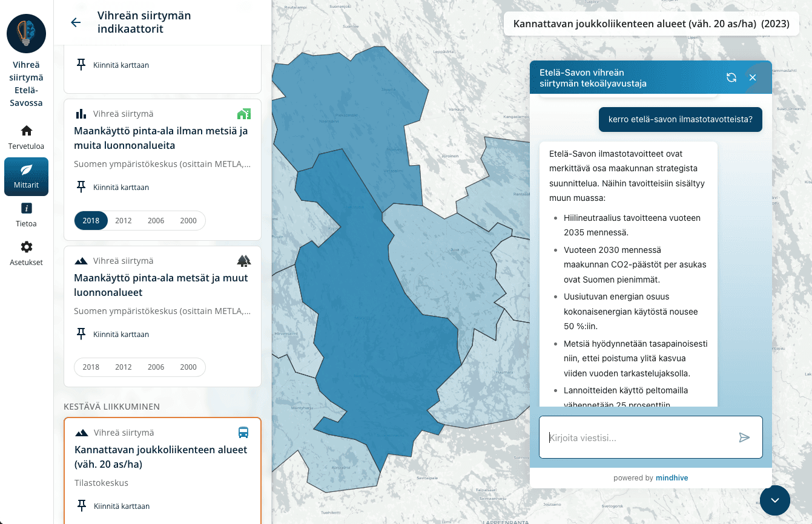Pin 'ilman metsiä' land-use indicator to map
Screen dimensions: 812x524
pyautogui.click(x=113, y=187)
